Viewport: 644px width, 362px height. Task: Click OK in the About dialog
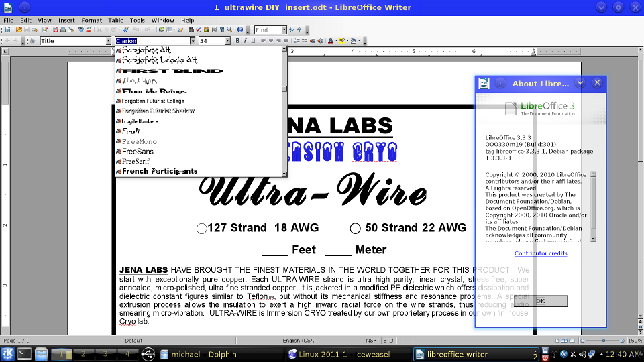(x=541, y=301)
